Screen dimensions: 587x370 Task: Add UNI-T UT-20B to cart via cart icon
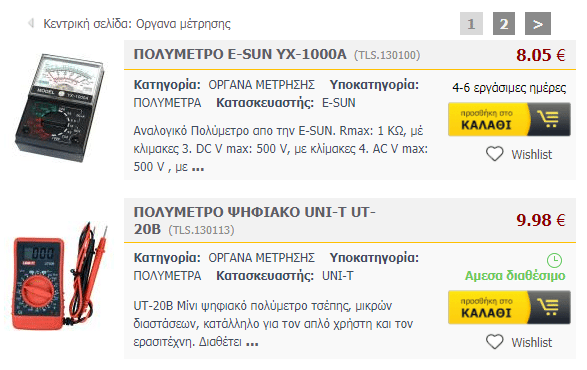click(550, 307)
